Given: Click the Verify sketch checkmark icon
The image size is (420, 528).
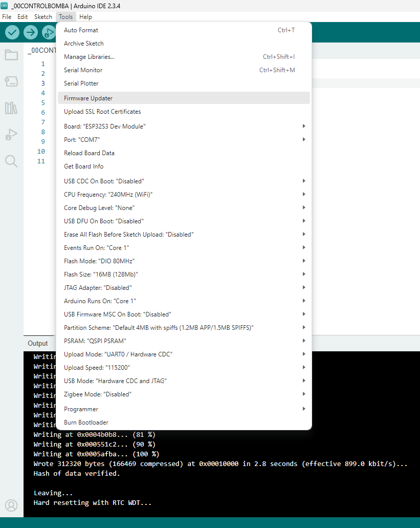Looking at the screenshot, I should pos(12,32).
